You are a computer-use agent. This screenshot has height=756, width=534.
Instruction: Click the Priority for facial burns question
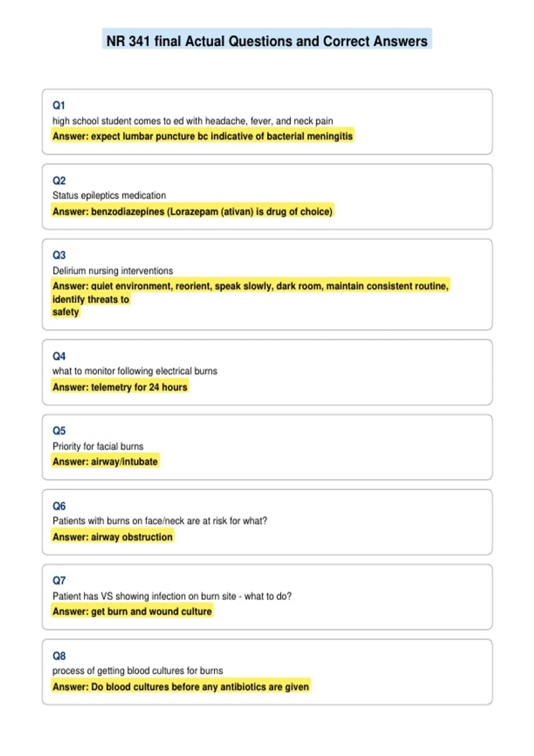coord(98,446)
